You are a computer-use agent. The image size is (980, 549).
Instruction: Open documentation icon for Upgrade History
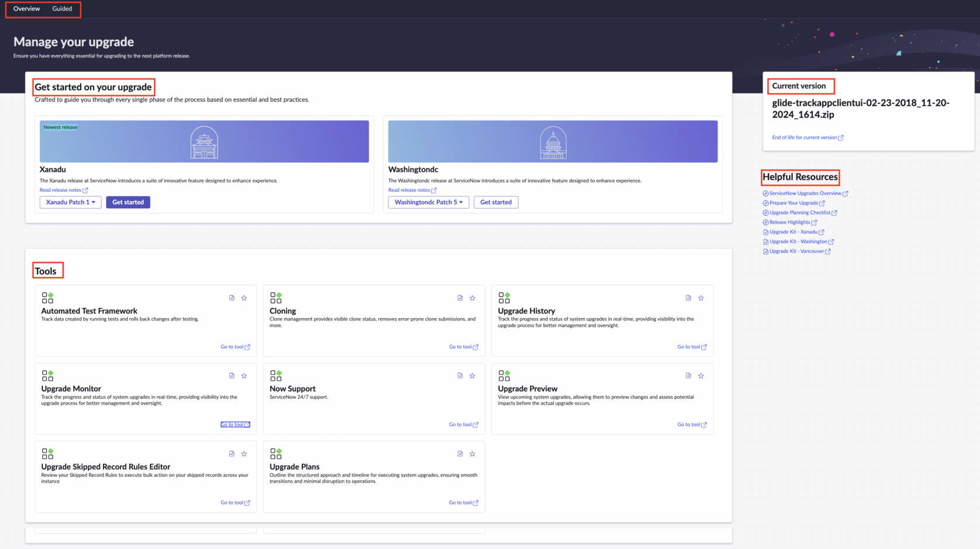click(x=688, y=298)
